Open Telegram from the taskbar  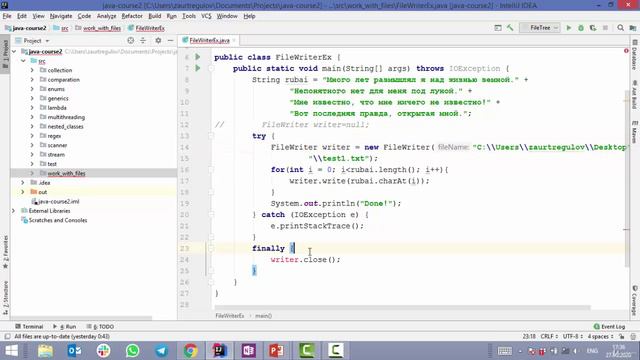(x=162, y=351)
